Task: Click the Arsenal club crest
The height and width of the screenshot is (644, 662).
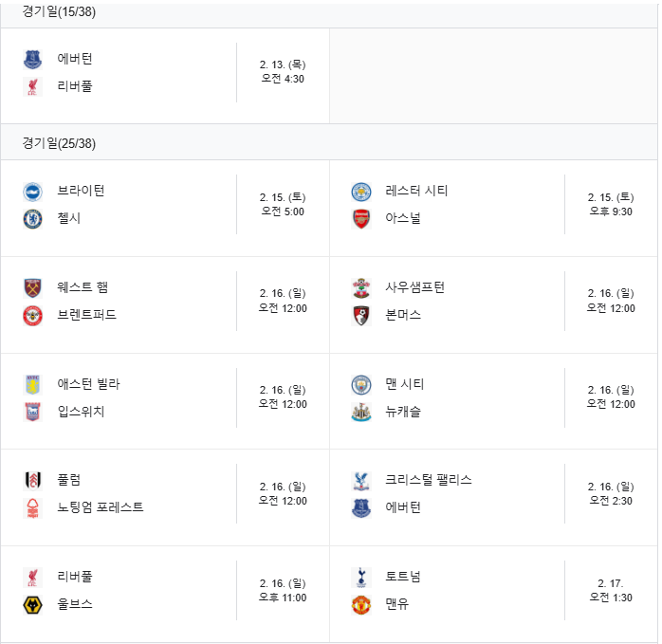Action: [361, 219]
